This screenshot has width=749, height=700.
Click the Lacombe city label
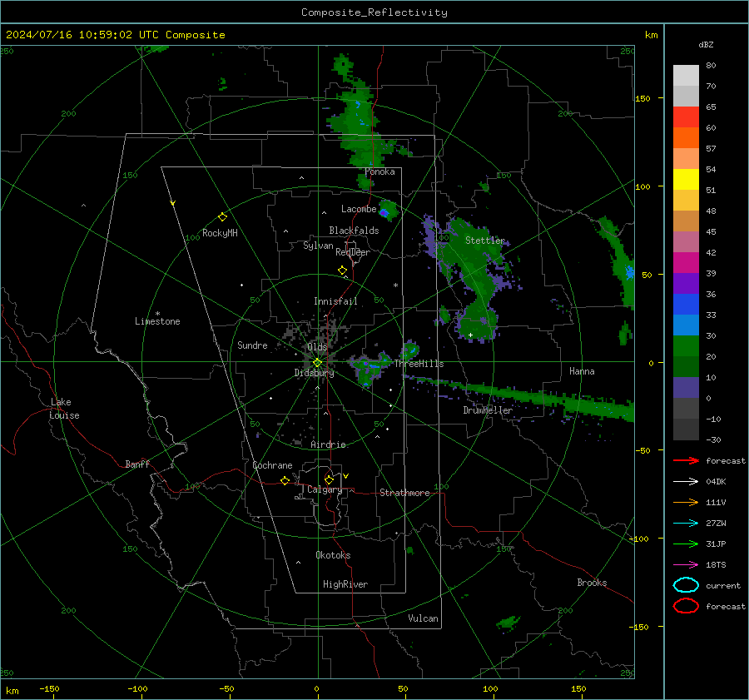coord(359,209)
